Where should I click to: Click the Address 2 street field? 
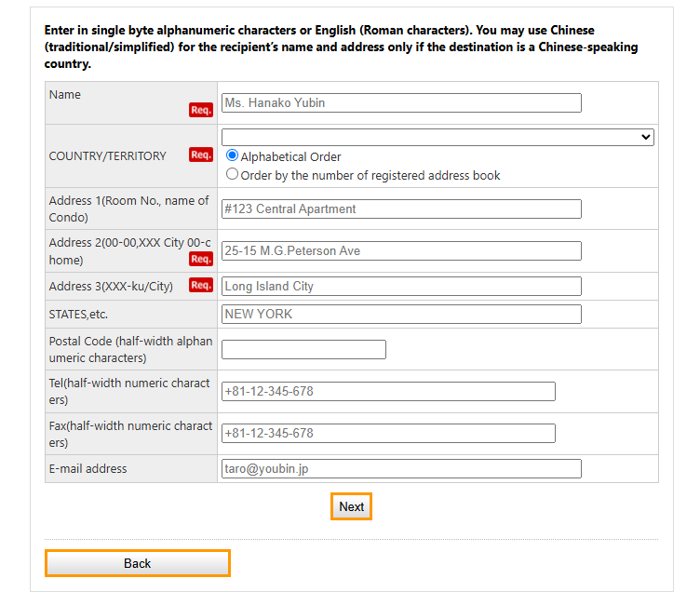401,251
